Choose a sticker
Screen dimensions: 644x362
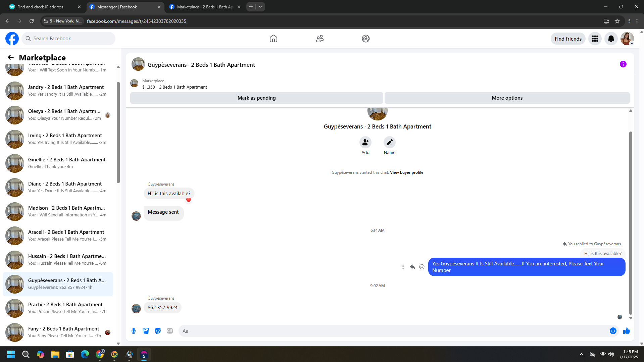tap(158, 331)
